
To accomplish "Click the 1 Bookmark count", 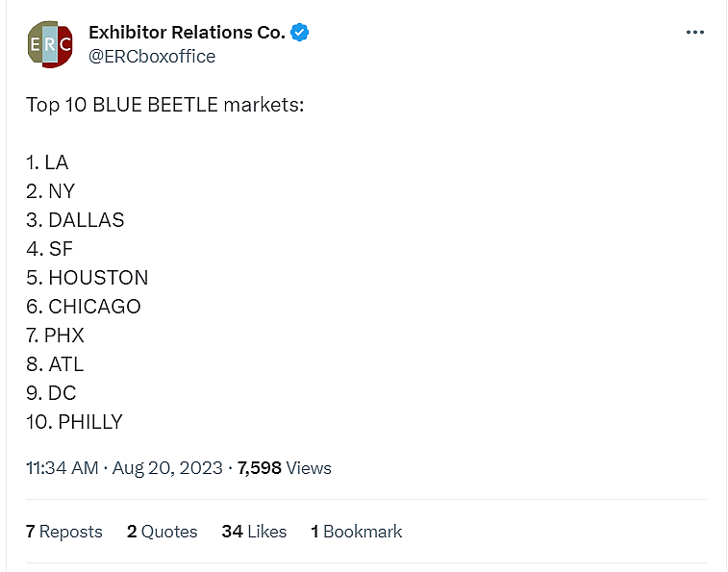I will 357,532.
